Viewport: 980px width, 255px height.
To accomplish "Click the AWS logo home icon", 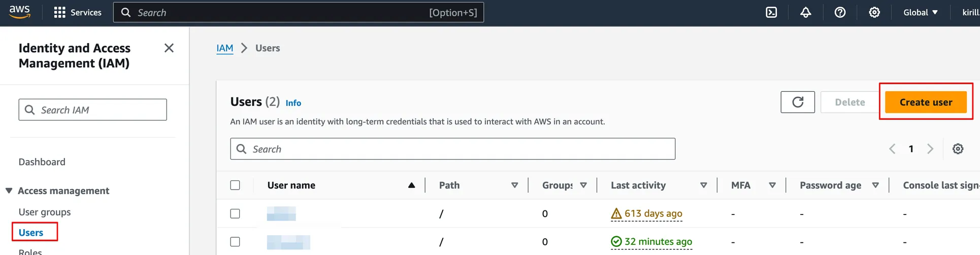I will (x=19, y=12).
